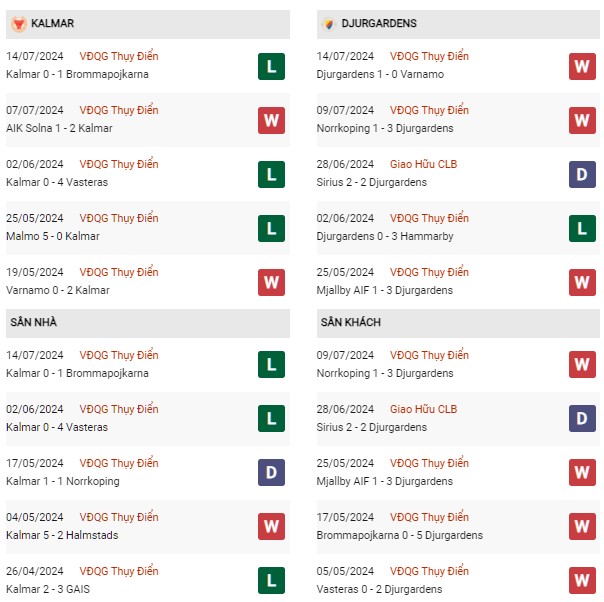Click the W badge for Kalmar 5-2 Halmstads
The width and height of the screenshot is (604, 602).
[270, 527]
